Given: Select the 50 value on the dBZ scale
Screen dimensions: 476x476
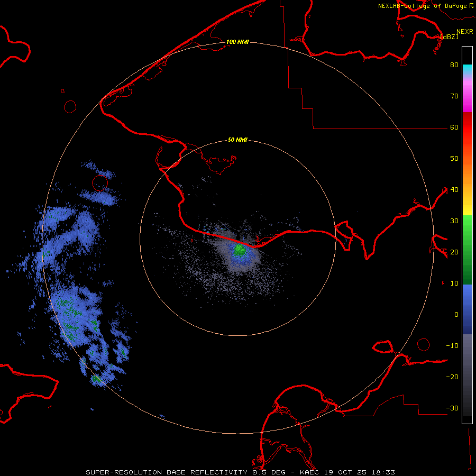Looking at the screenshot, I should pyautogui.click(x=454, y=159).
